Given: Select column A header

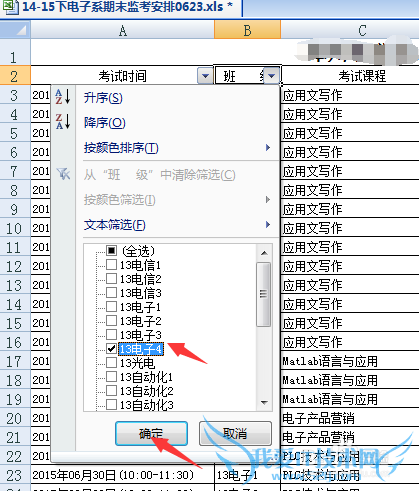Looking at the screenshot, I should point(122,30).
